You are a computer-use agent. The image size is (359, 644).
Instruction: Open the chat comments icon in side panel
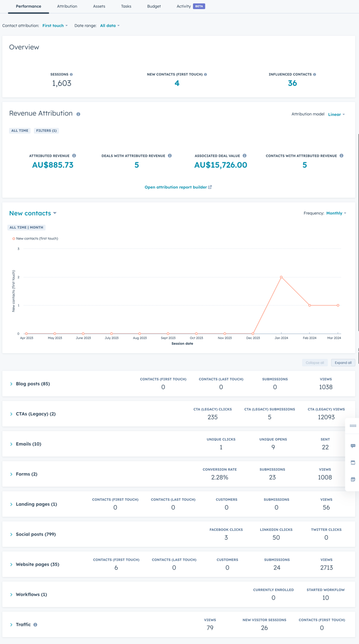353,446
